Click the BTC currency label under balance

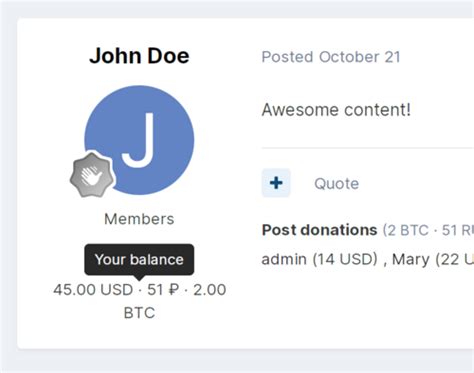(139, 313)
